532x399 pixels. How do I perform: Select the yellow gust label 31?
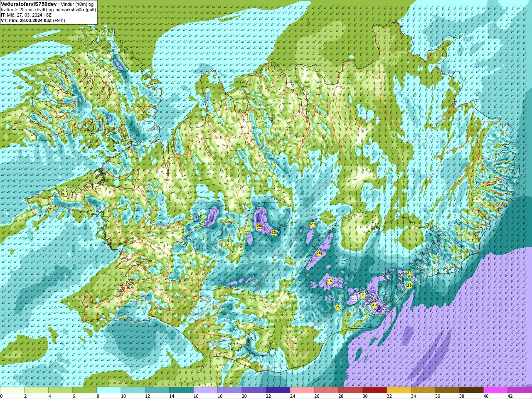[x=362, y=295]
